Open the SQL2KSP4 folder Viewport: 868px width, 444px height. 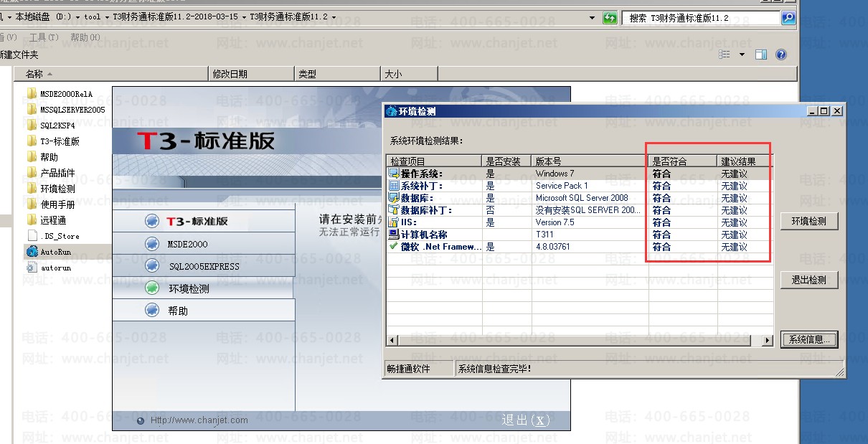(x=52, y=126)
